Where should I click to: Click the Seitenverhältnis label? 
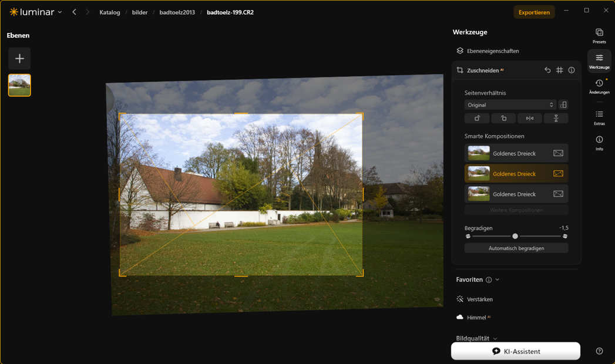485,93
